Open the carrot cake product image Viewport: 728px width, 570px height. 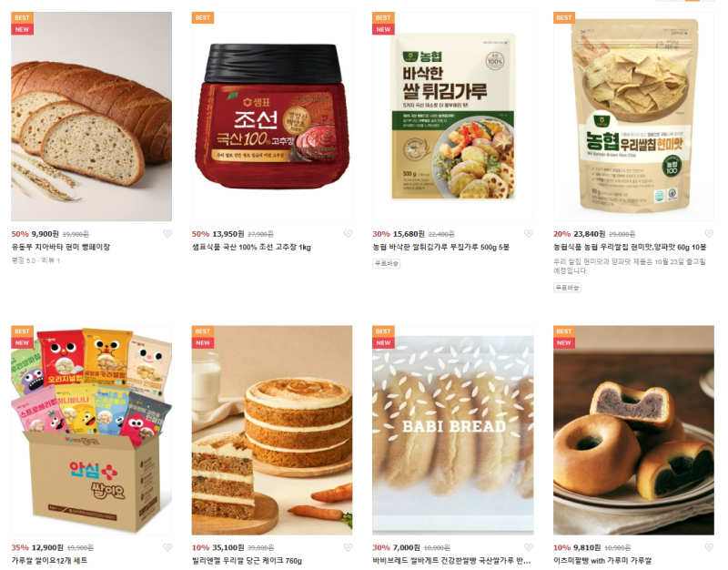pos(272,430)
